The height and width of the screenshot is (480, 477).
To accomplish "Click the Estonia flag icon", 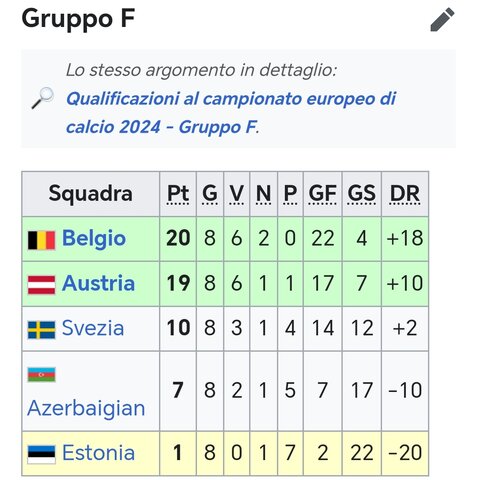I will (41, 454).
